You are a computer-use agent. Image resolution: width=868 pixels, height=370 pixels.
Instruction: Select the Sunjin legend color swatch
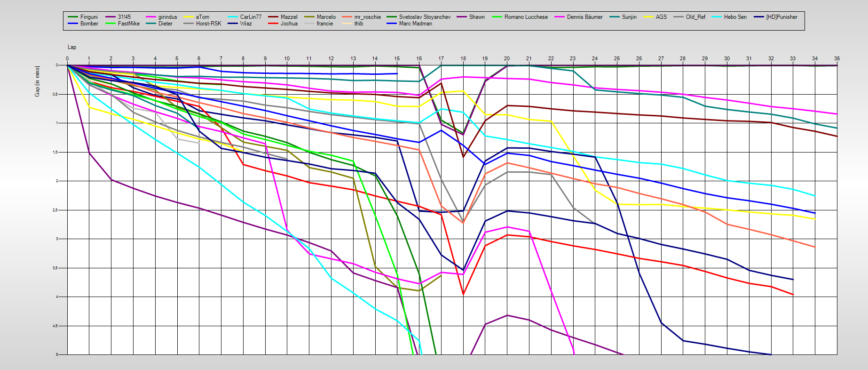pos(613,17)
